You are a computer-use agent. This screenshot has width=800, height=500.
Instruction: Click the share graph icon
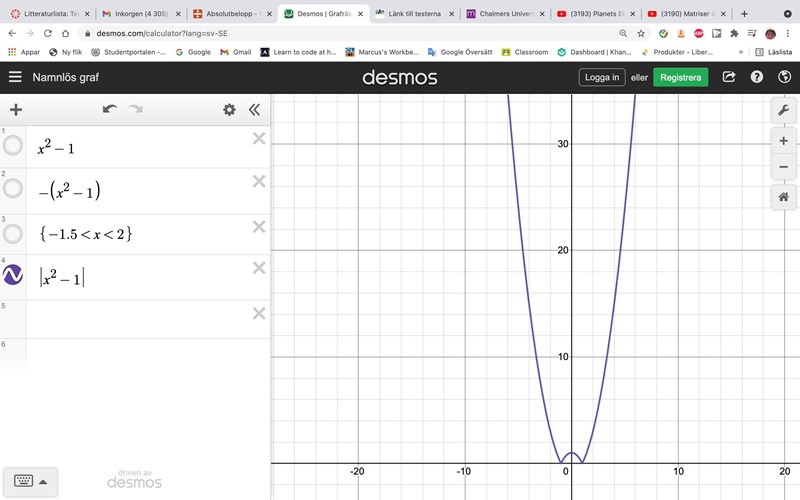[729, 77]
